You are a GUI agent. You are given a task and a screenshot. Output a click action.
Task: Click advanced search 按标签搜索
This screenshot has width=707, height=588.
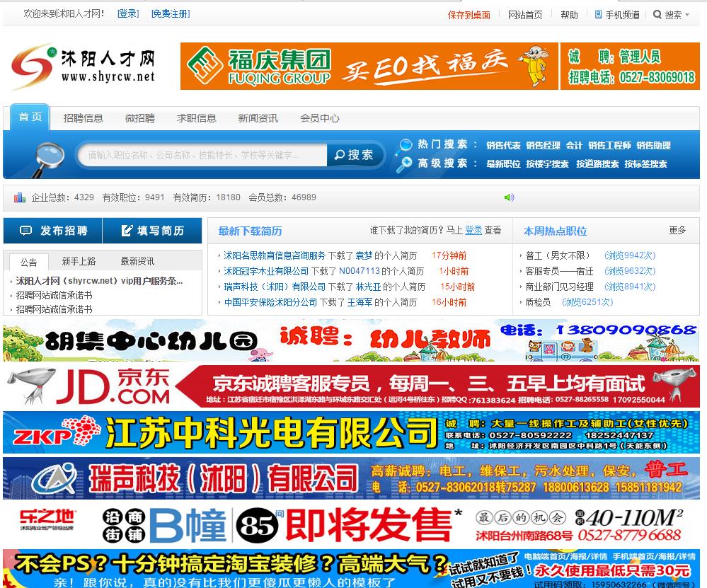coord(645,164)
